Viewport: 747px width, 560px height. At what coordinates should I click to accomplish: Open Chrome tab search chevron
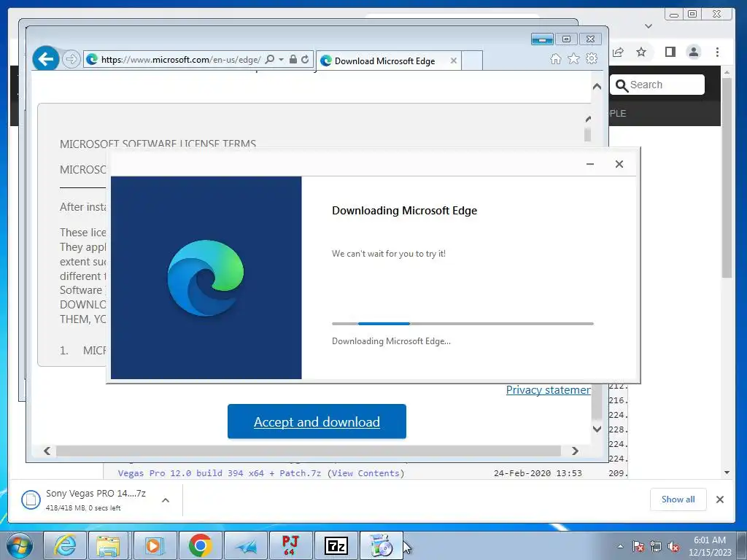[x=649, y=26]
